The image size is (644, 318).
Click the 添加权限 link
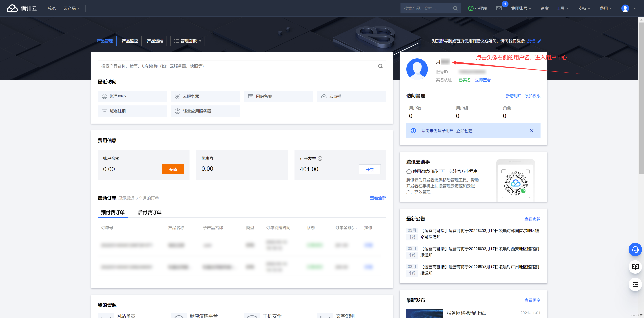[532, 96]
